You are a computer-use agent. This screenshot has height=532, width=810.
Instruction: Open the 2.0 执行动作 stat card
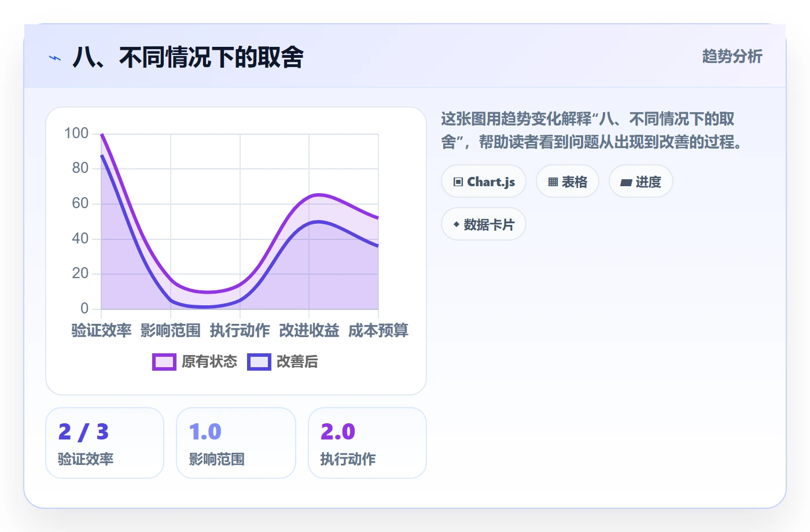[367, 443]
